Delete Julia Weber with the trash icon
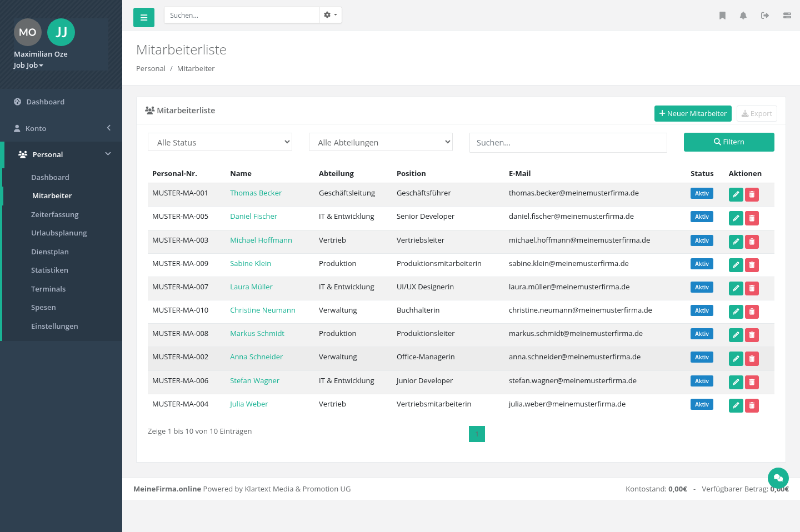The height and width of the screenshot is (532, 800). click(x=752, y=405)
